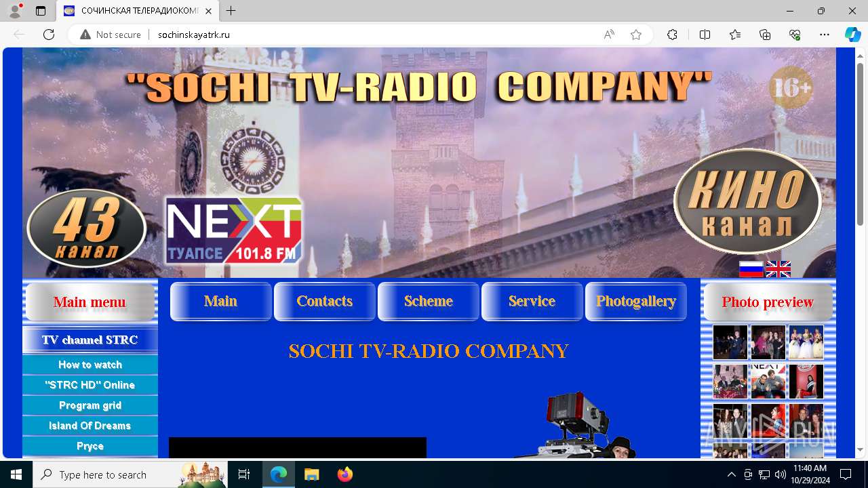Screen dimensions: 868x488
Task: Open the Collections icon
Action: (765, 35)
